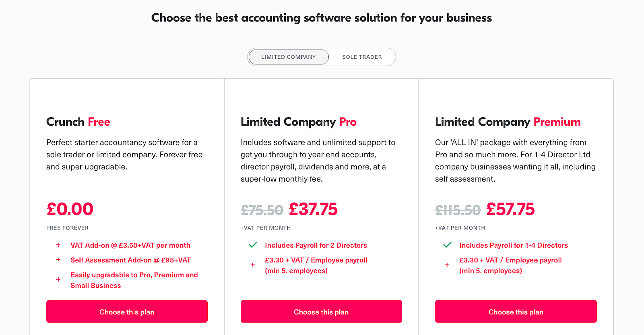Viewport: 644px width, 335px height.
Task: Click the Limited Company Pro heading
Action: (298, 122)
